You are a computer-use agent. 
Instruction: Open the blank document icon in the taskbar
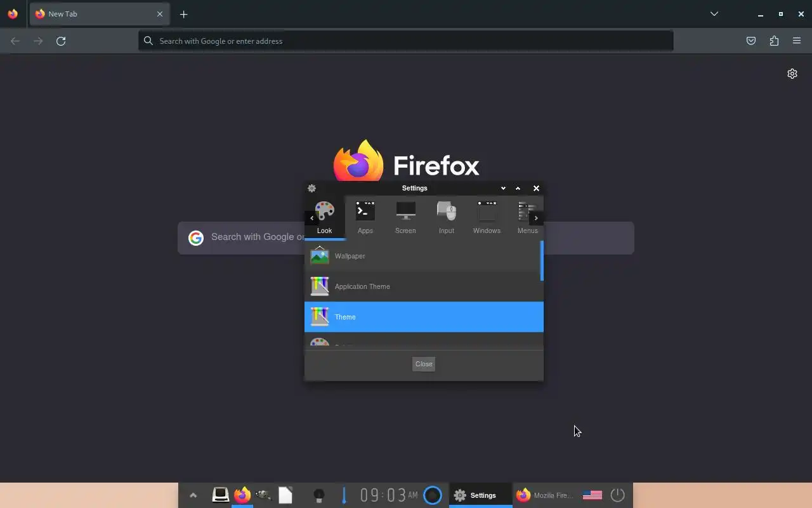point(285,495)
